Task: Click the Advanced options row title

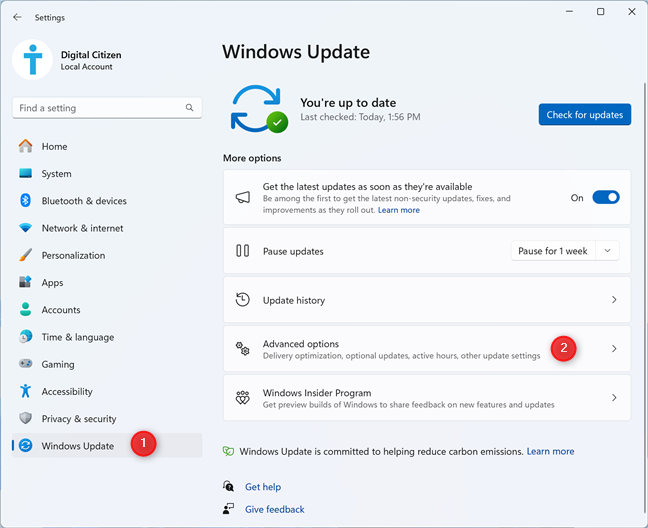Action: click(x=301, y=344)
